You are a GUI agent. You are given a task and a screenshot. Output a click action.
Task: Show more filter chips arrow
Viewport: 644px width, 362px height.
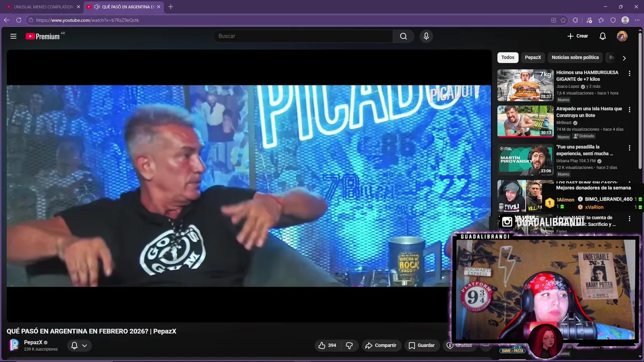(x=624, y=58)
